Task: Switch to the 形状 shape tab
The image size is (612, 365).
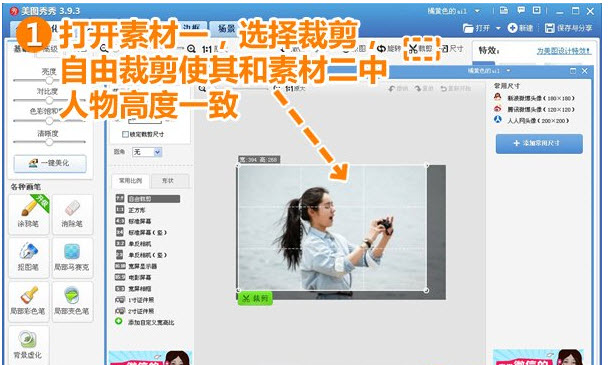Action: point(168,181)
